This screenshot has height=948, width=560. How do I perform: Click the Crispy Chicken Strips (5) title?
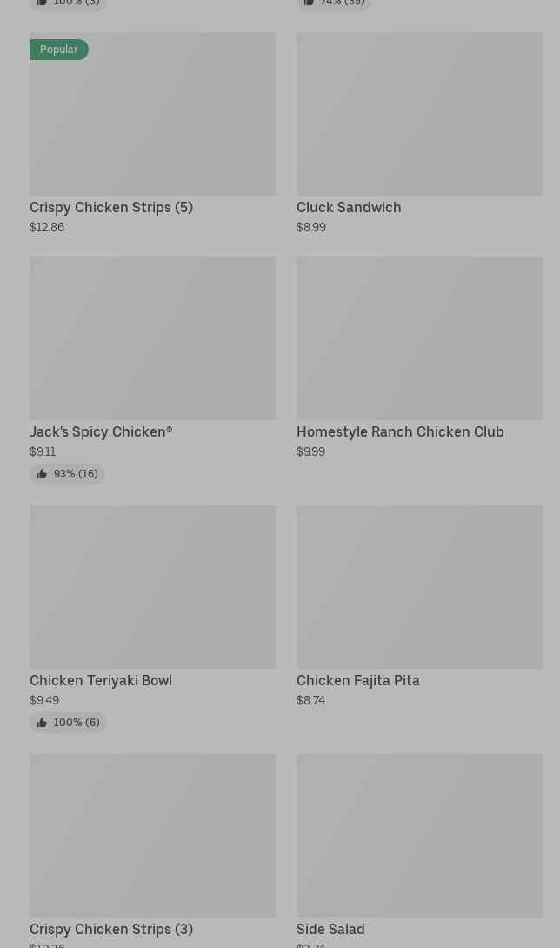tap(111, 208)
